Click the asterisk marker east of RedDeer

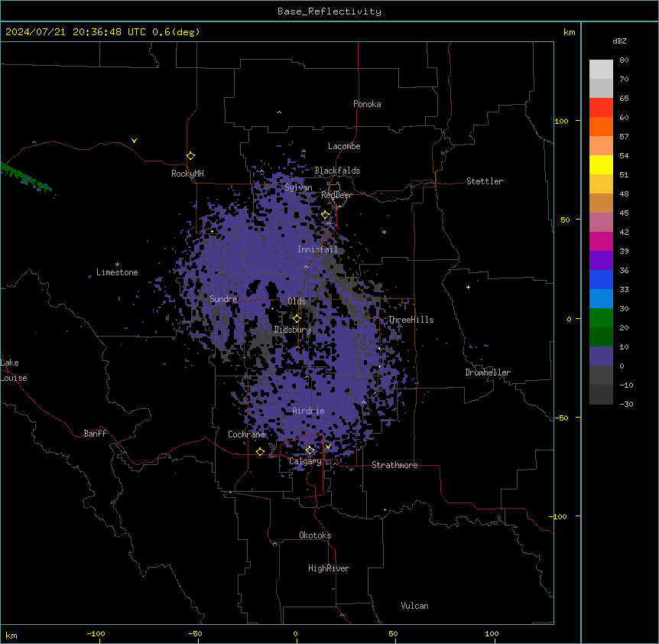click(x=384, y=232)
